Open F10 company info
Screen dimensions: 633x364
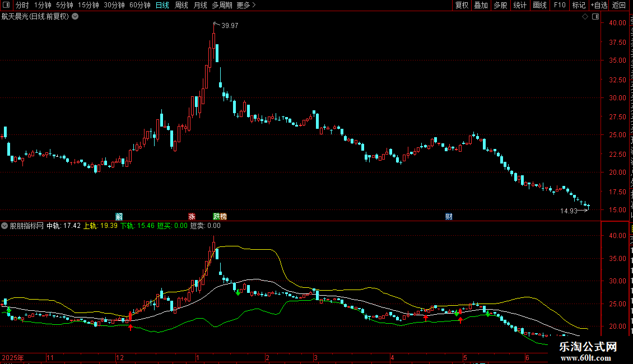tap(560, 5)
